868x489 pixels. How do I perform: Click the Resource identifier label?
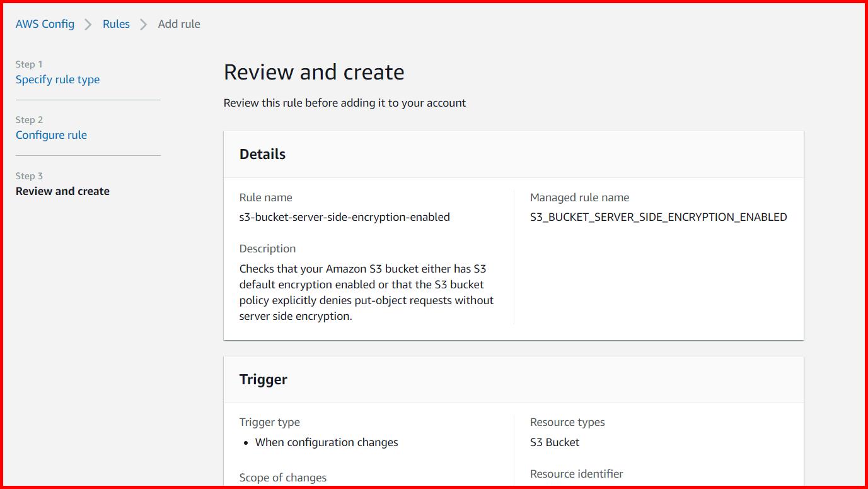(x=576, y=474)
